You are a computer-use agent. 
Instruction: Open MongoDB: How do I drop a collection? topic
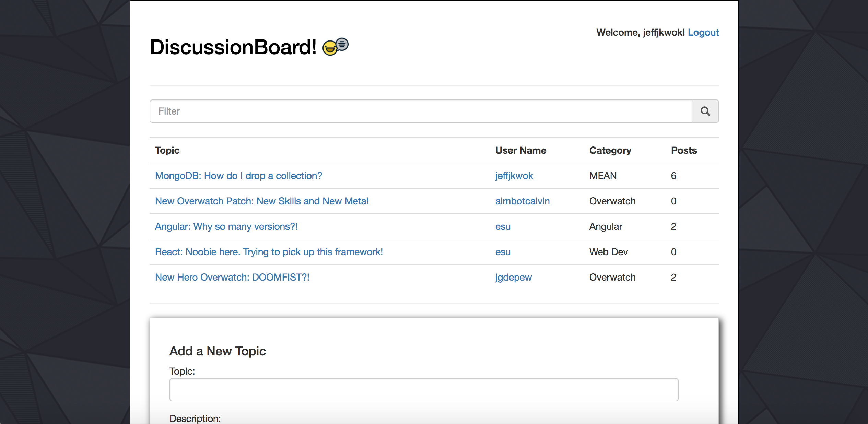coord(238,176)
